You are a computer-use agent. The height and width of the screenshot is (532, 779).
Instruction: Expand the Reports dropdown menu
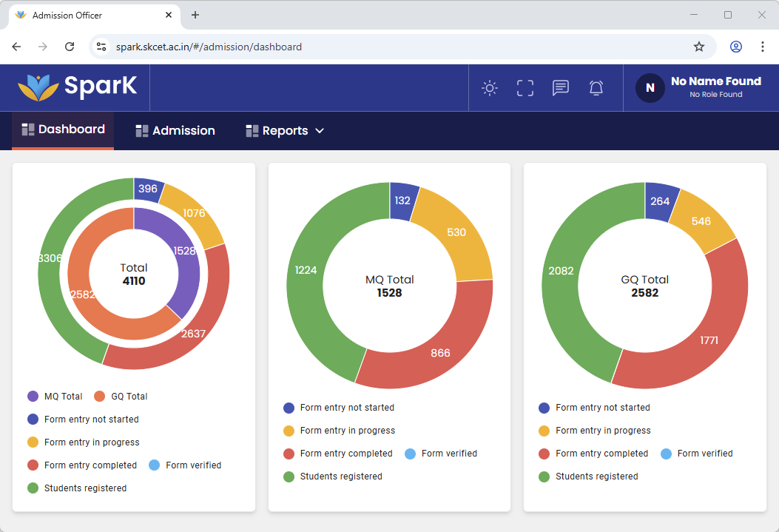coord(285,131)
